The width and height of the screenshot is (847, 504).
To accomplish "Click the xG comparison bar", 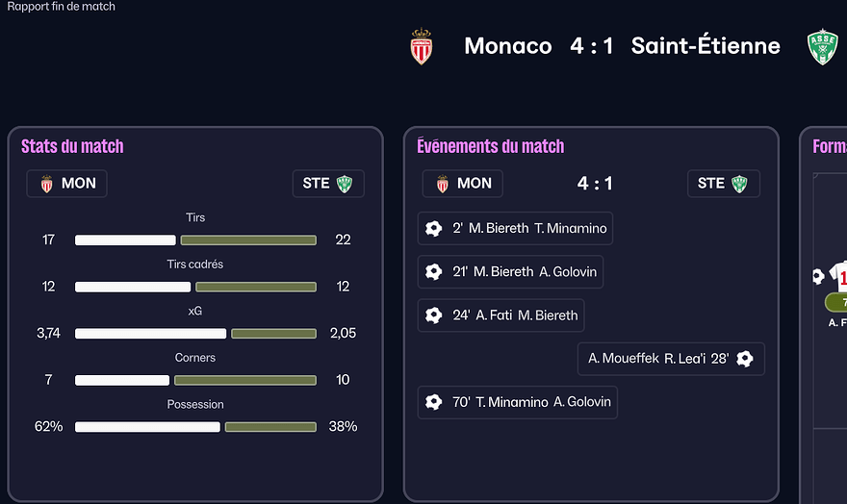I will click(x=195, y=334).
